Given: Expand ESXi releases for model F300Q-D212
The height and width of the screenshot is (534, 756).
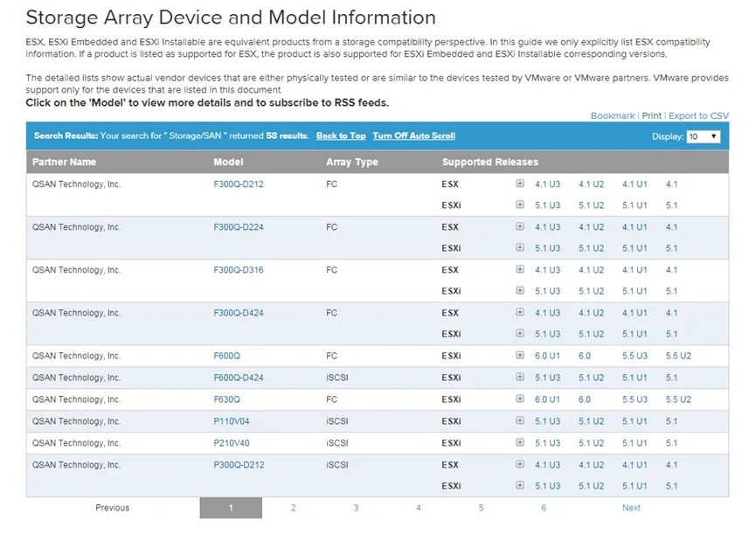Looking at the screenshot, I should tap(520, 205).
